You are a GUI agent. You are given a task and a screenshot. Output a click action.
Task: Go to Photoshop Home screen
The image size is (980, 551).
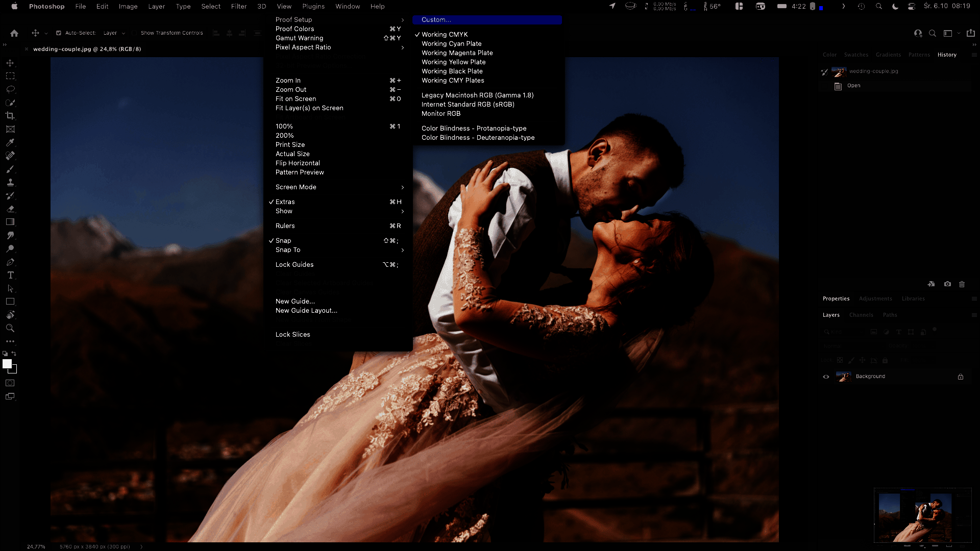(x=14, y=33)
